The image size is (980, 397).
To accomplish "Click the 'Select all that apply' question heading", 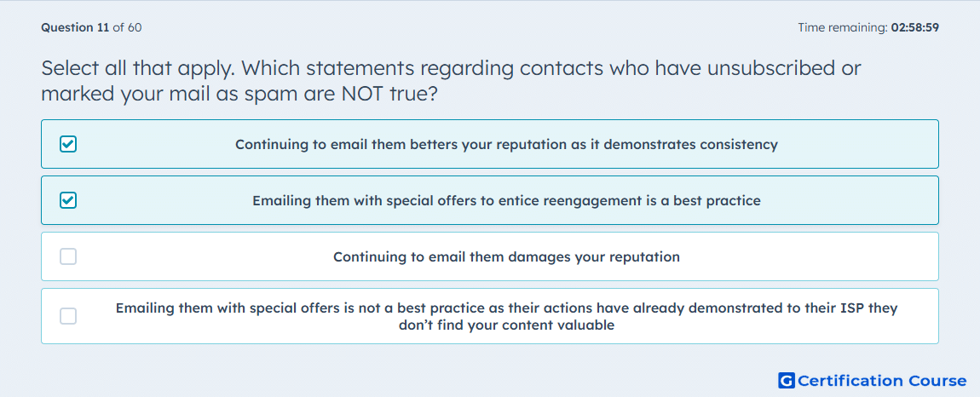I will [452, 68].
